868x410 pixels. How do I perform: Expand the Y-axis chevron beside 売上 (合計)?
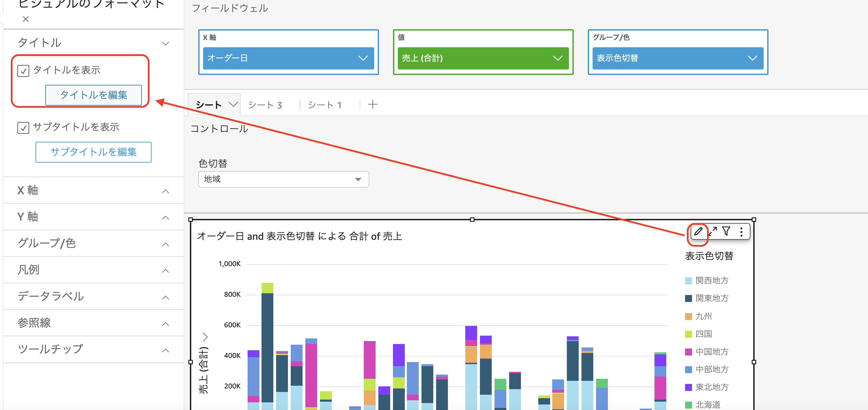coord(205,336)
